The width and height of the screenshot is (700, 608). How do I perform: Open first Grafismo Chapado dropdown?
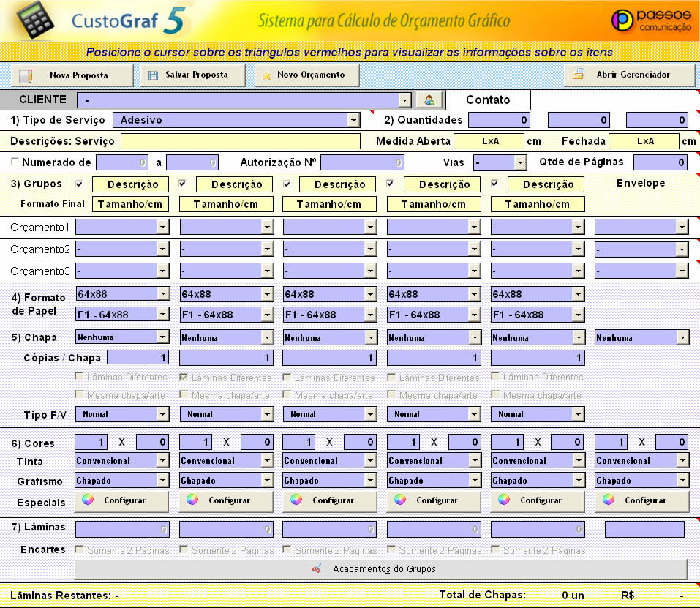[x=163, y=480]
